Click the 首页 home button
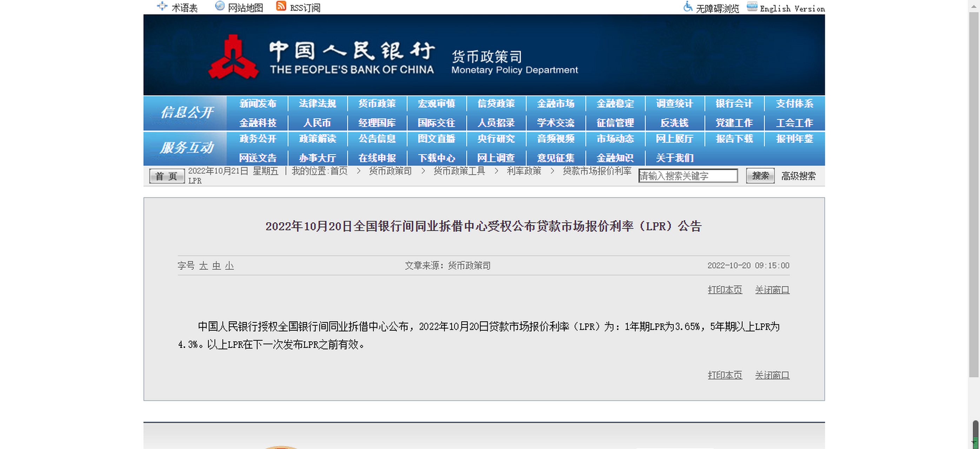This screenshot has width=980, height=449. pyautogui.click(x=166, y=176)
